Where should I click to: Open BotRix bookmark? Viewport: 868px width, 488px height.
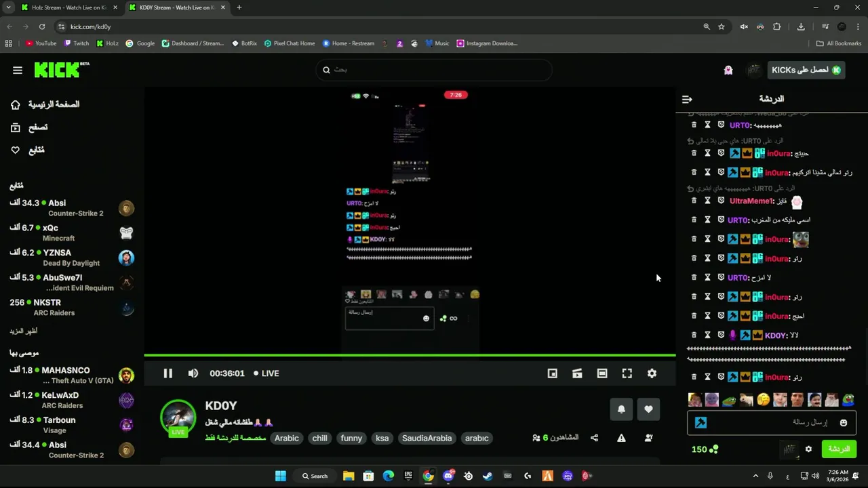pos(244,43)
